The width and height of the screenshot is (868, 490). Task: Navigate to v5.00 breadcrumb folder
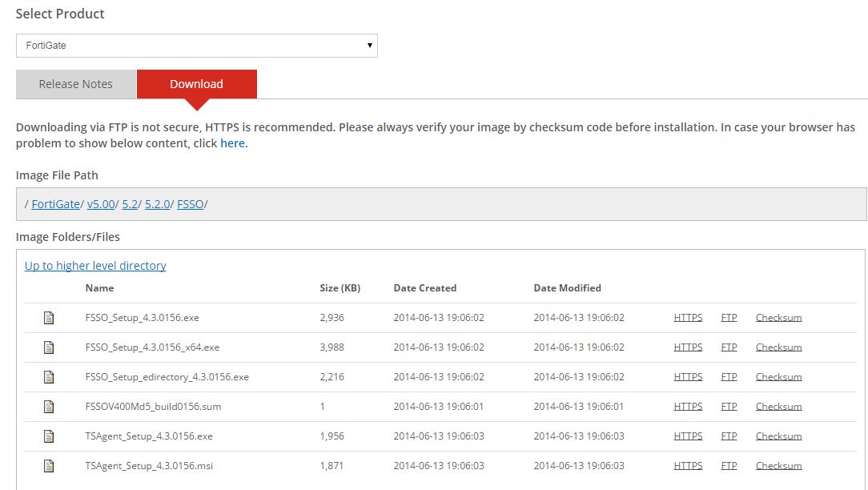pyautogui.click(x=101, y=204)
